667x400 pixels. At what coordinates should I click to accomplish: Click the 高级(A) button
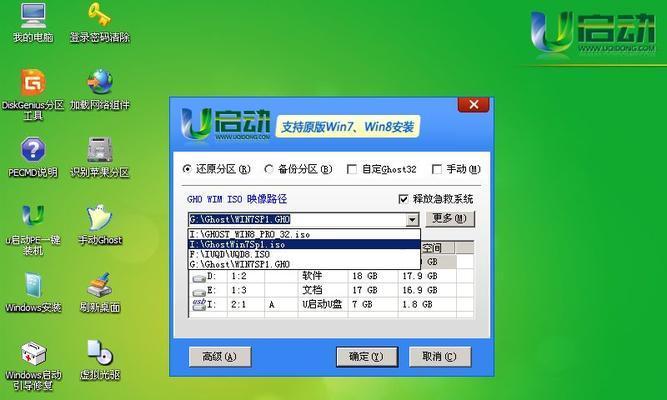click(219, 357)
